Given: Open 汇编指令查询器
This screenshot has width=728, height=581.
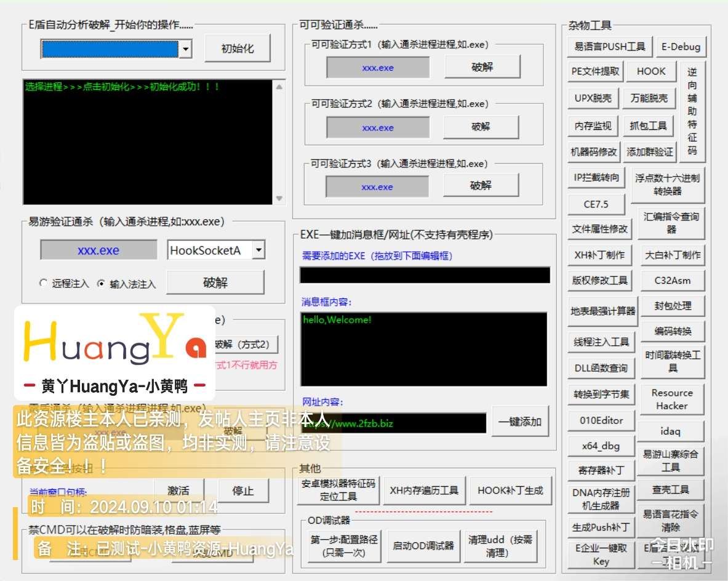Looking at the screenshot, I should (671, 223).
